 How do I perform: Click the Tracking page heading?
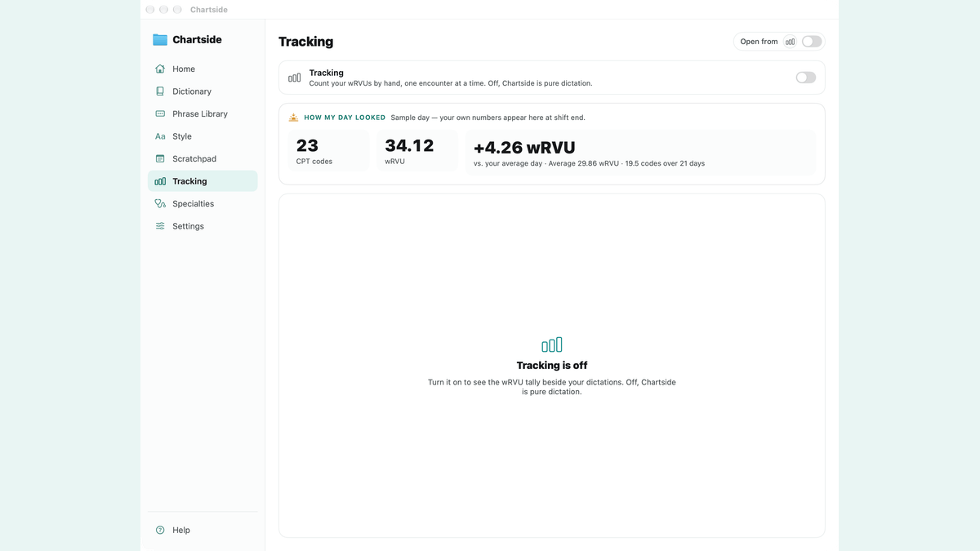(306, 42)
